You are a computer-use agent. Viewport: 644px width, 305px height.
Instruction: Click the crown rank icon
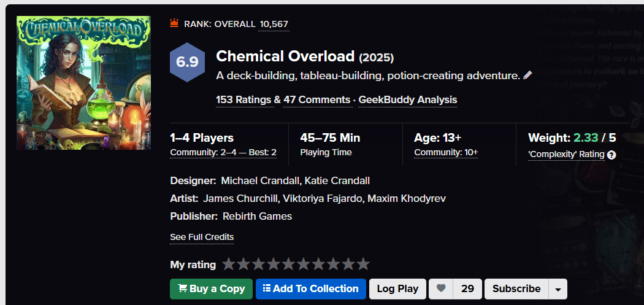(x=174, y=23)
